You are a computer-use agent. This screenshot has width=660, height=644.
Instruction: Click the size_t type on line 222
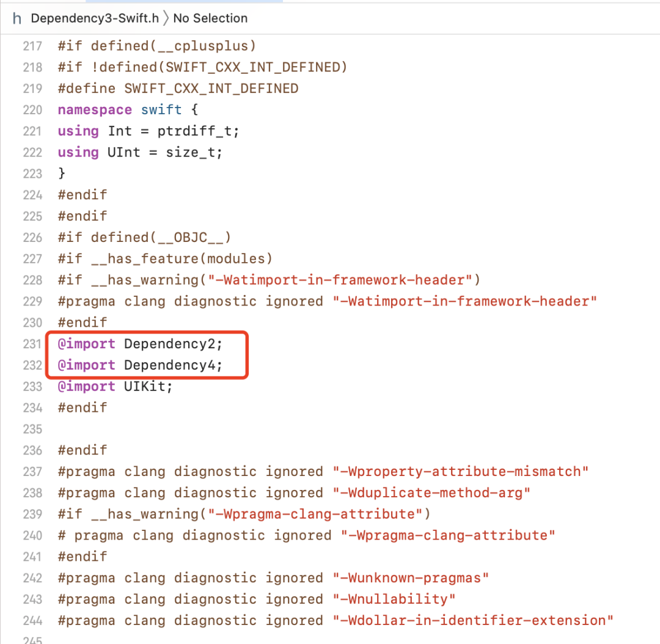click(189, 152)
